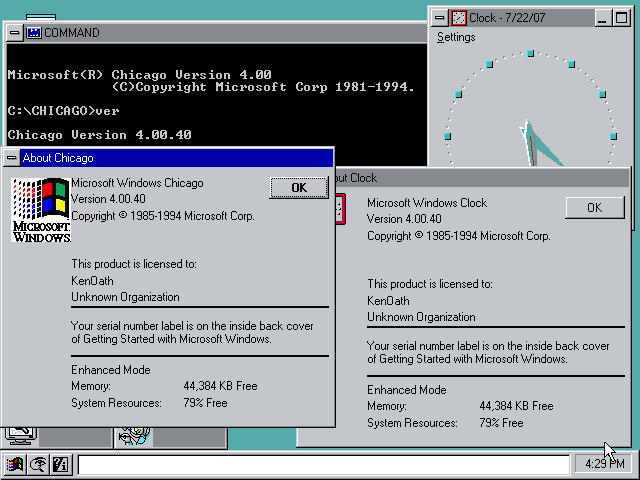Click the 'Chicago Version 4.00.40' console output line

(x=100, y=135)
